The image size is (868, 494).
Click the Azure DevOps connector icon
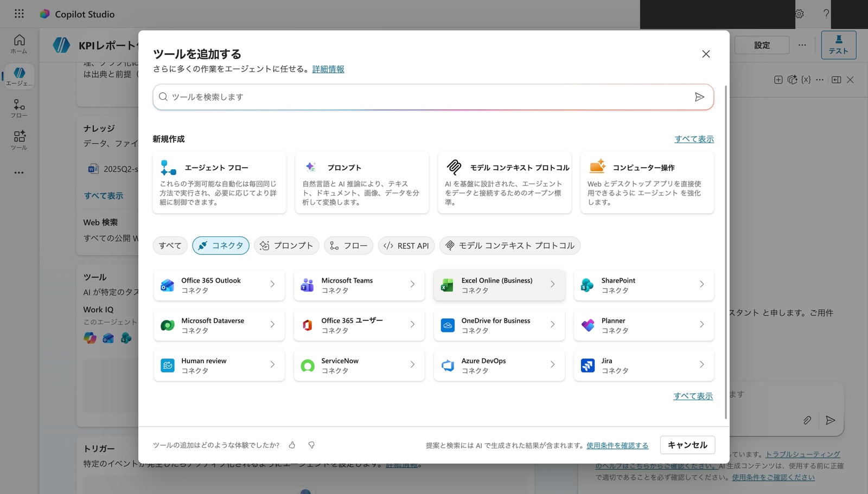point(447,365)
